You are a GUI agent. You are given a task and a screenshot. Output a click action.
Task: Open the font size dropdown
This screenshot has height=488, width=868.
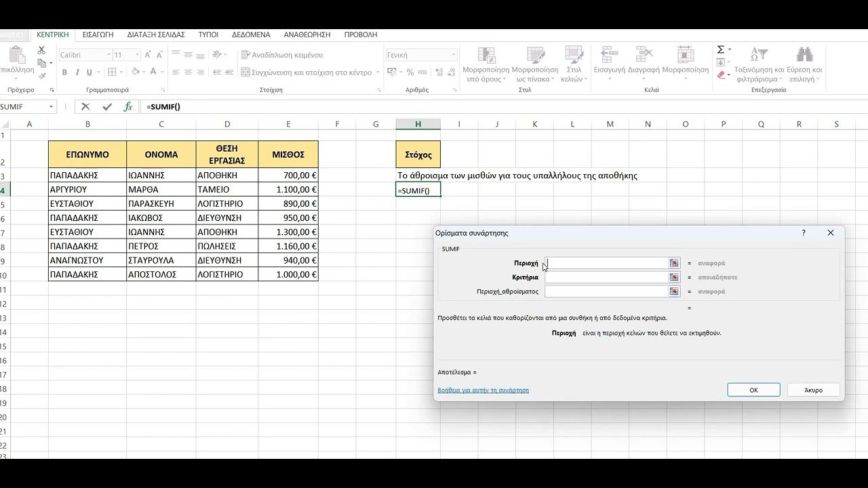pyautogui.click(x=137, y=55)
